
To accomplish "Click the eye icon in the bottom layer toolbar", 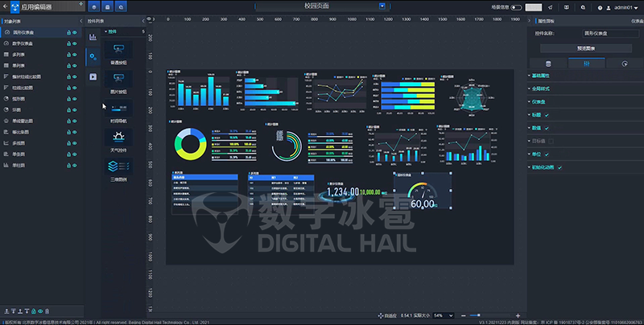I will point(40,311).
